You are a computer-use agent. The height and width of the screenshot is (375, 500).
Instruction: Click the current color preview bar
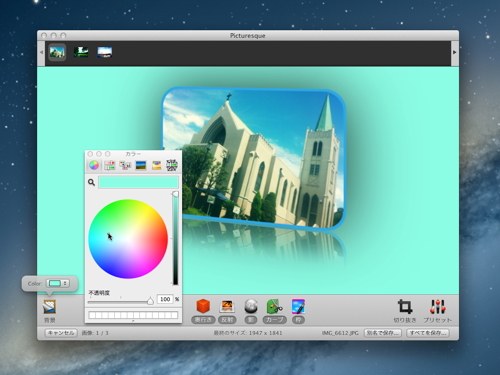click(x=138, y=182)
